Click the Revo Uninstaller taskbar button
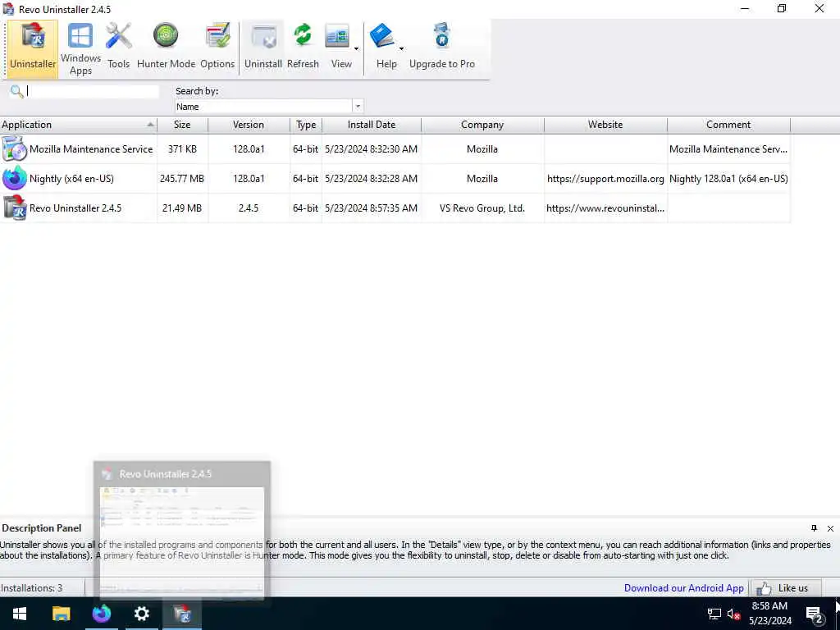The width and height of the screenshot is (840, 630). (182, 614)
